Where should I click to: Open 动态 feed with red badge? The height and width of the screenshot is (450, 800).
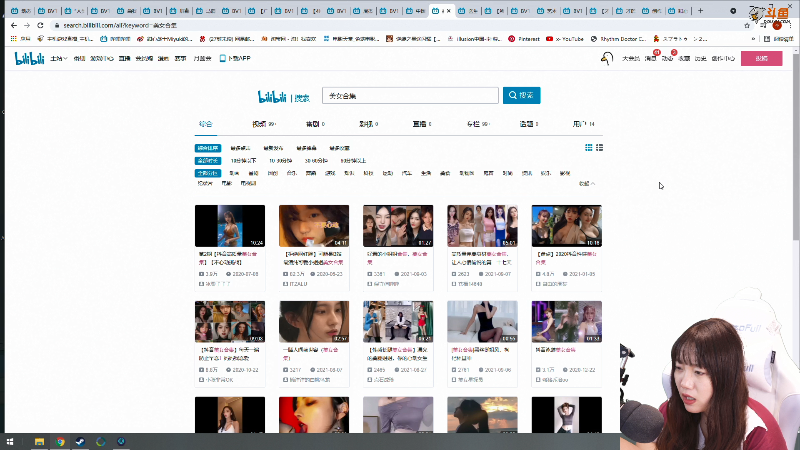pos(667,59)
